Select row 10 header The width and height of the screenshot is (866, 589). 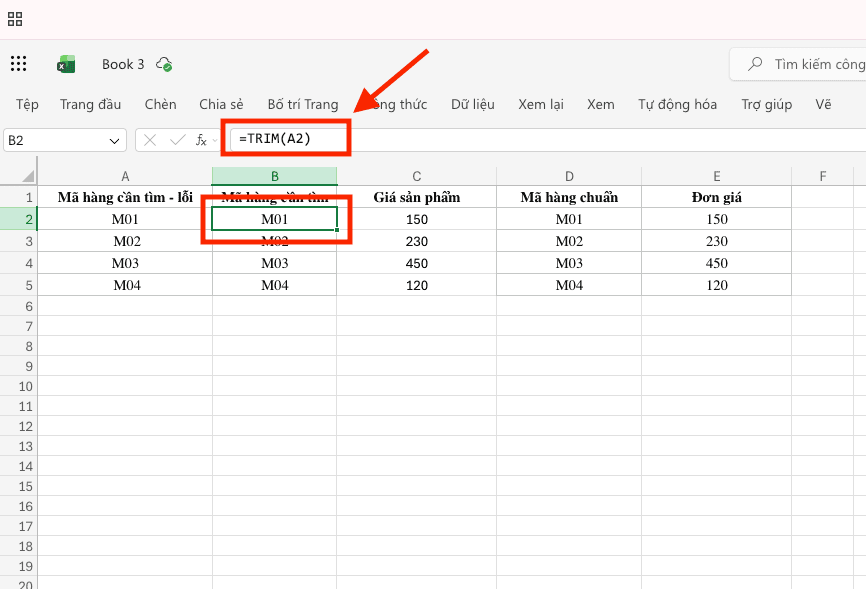[19, 386]
